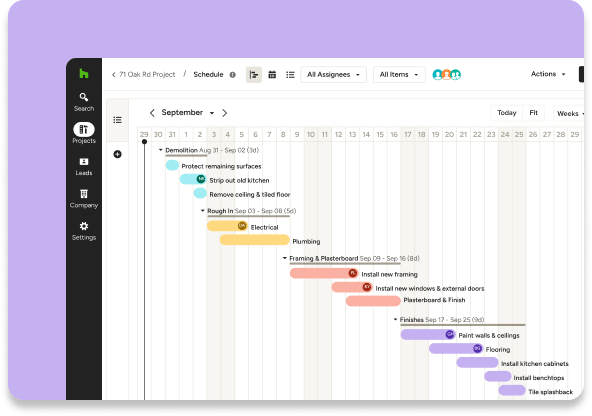Open the Actions menu

548,74
